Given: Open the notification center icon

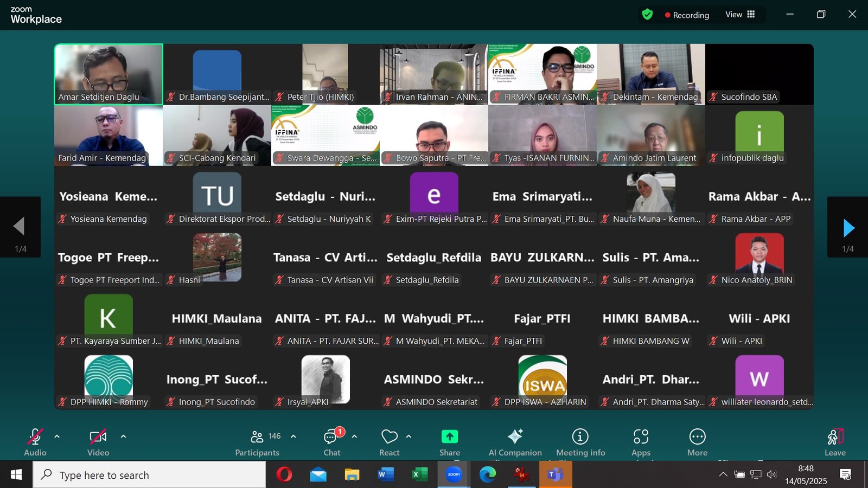Looking at the screenshot, I should click(x=845, y=474).
